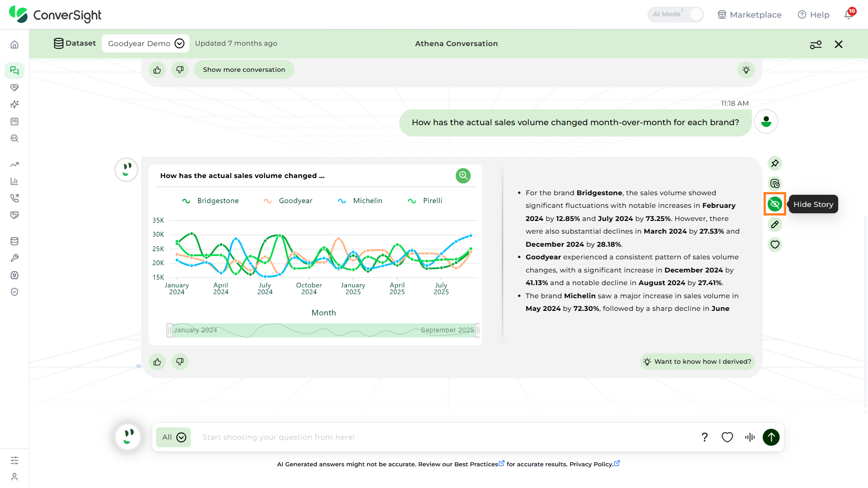
Task: Open the trend line sidebar icon
Action: (14, 164)
